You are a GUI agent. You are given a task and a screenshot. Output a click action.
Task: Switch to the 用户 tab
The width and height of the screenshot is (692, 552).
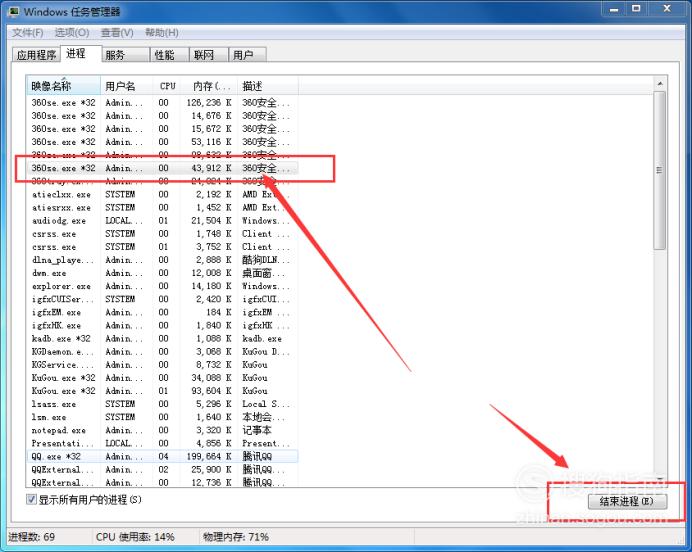tap(247, 55)
